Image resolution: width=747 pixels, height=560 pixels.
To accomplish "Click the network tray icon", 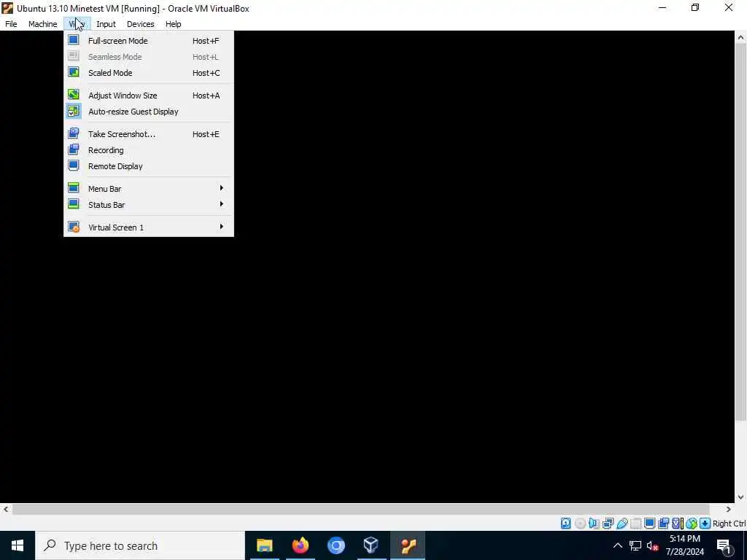I will (x=635, y=545).
